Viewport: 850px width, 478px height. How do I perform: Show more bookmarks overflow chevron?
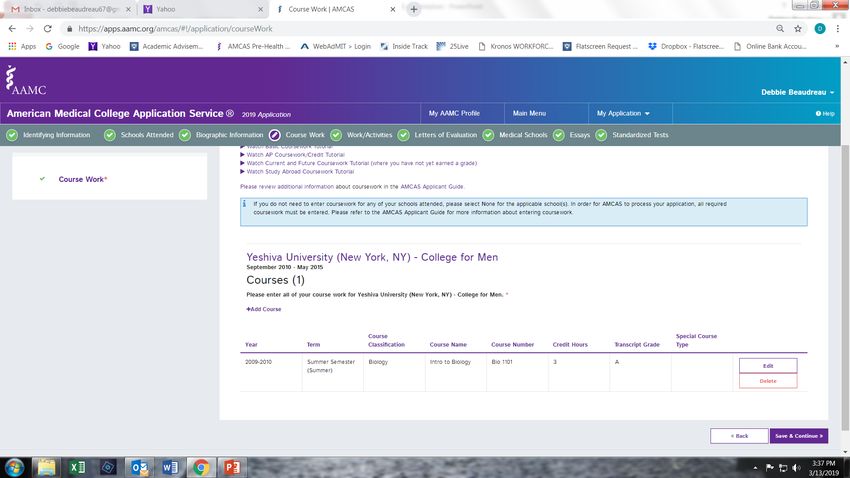point(837,47)
